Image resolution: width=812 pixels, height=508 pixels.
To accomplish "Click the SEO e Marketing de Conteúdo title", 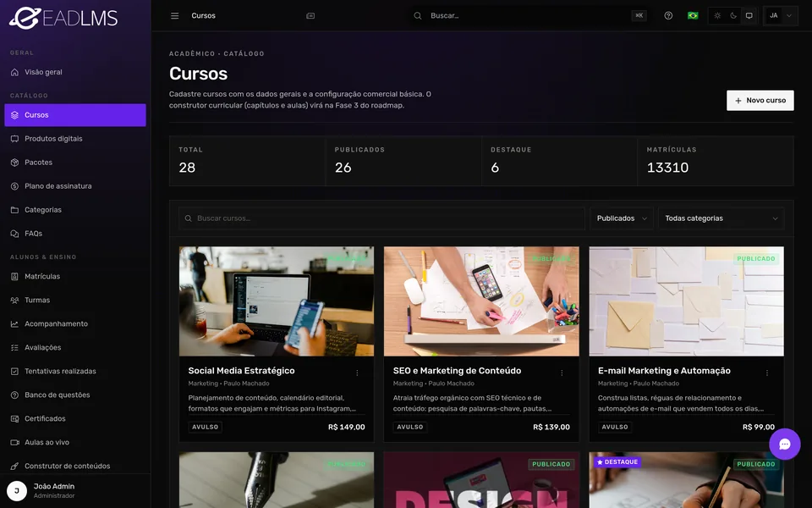I will (x=457, y=371).
